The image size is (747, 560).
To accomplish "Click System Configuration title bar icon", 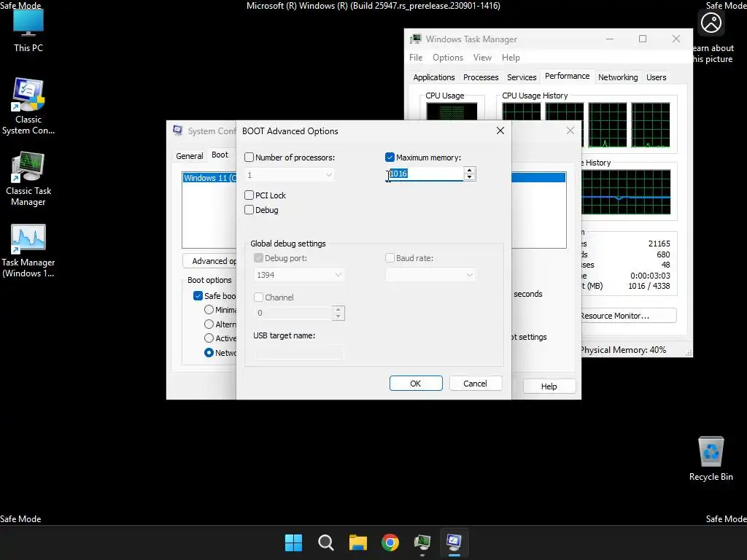I will 178,131.
